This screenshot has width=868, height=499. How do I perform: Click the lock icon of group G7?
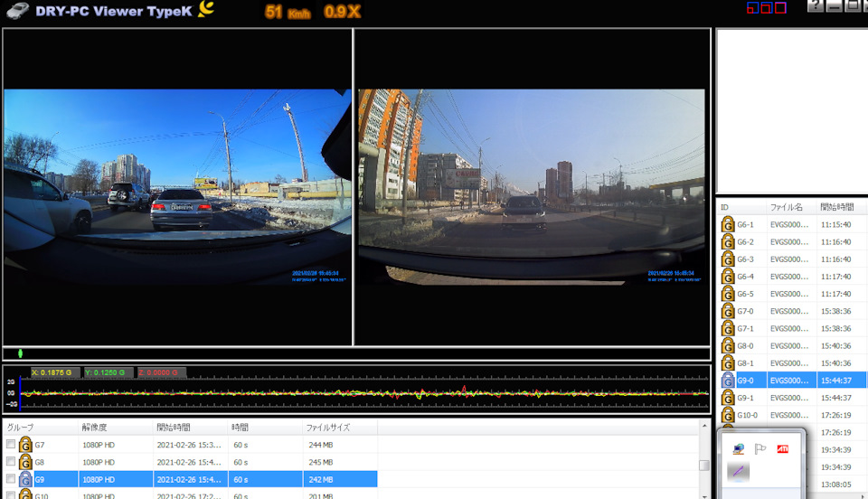tap(25, 444)
